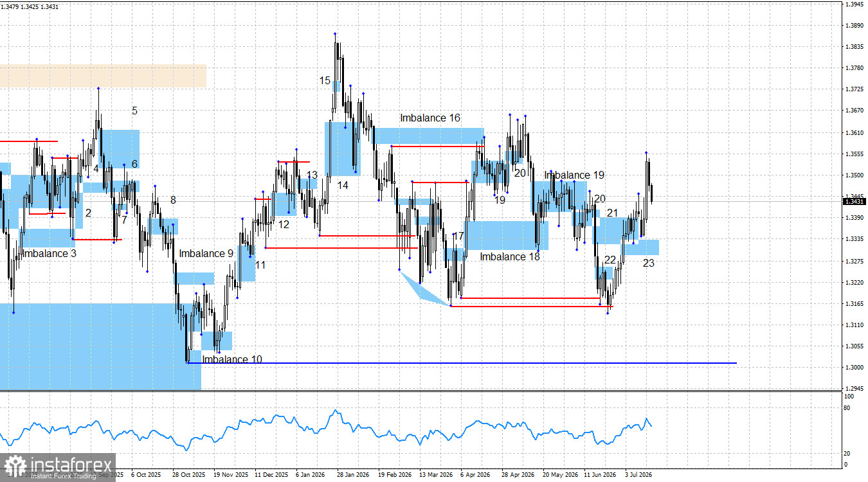Click the 1.3890 price axis label
The image size is (868, 482).
click(854, 26)
